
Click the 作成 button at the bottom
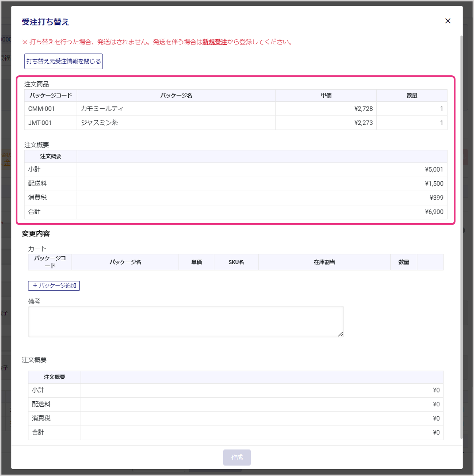click(x=237, y=457)
